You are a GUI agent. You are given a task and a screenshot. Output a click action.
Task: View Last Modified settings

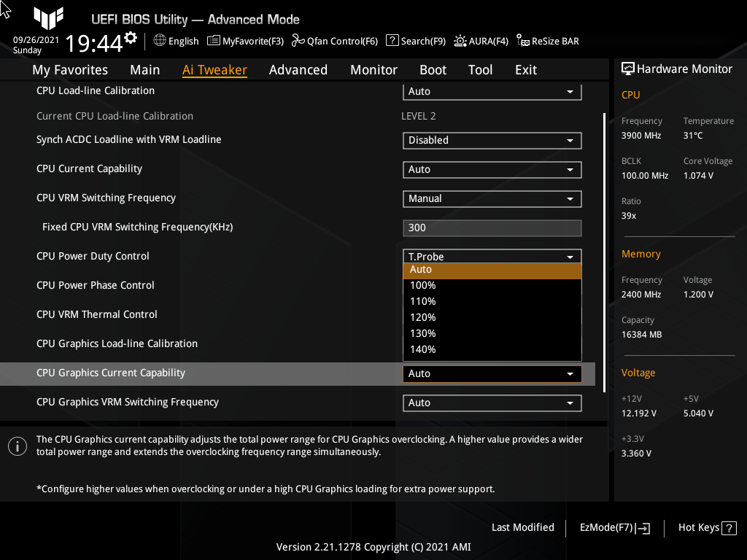522,527
